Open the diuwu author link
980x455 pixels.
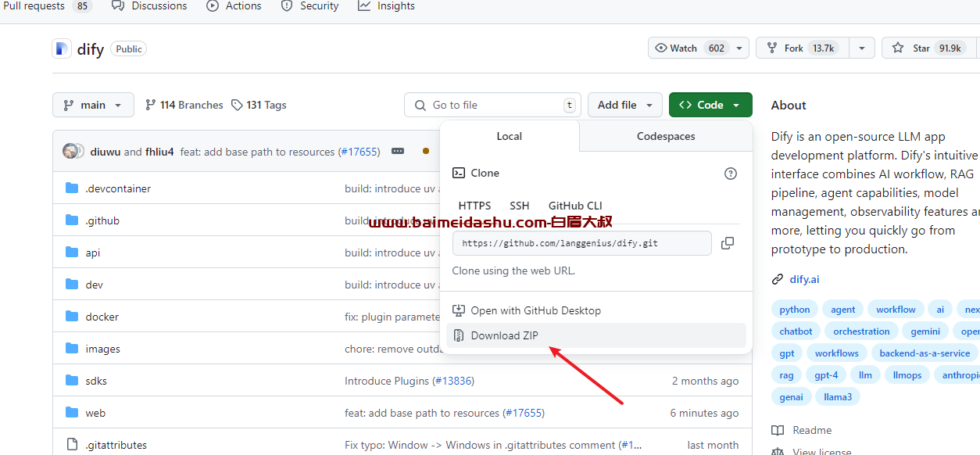[106, 152]
